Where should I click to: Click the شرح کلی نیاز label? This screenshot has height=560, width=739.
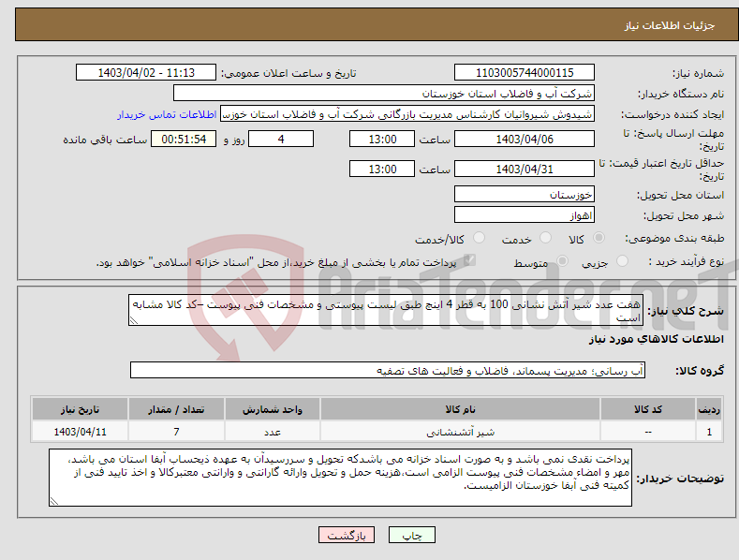pyautogui.click(x=686, y=311)
